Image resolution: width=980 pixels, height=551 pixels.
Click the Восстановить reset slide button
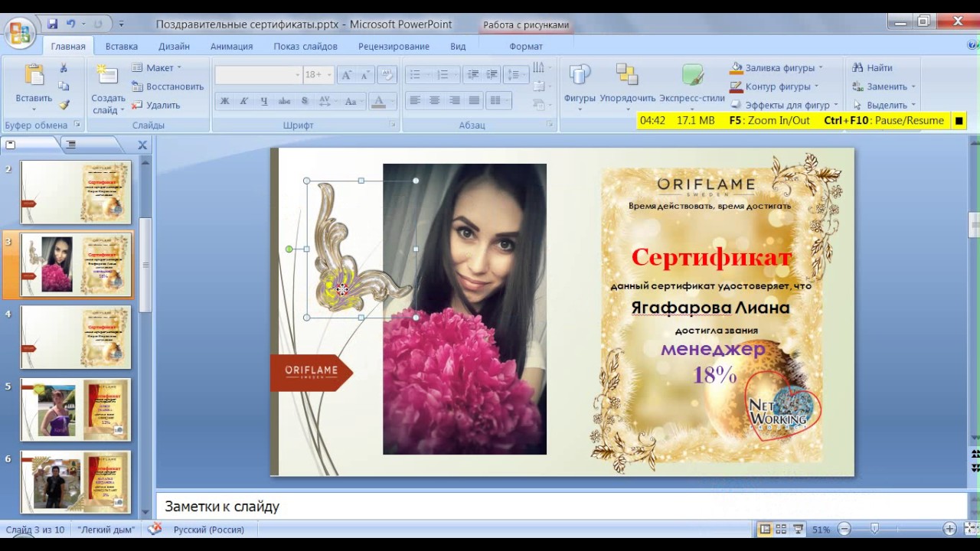[x=167, y=86]
